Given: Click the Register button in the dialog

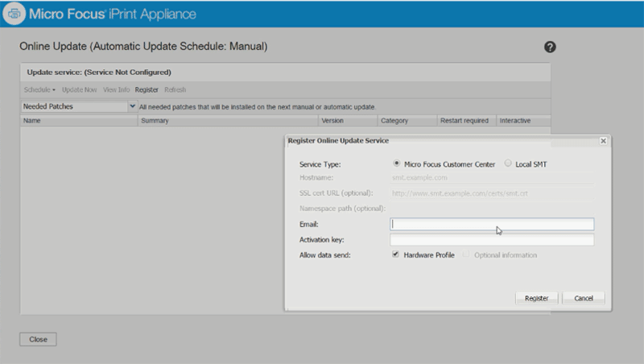Looking at the screenshot, I should [536, 298].
